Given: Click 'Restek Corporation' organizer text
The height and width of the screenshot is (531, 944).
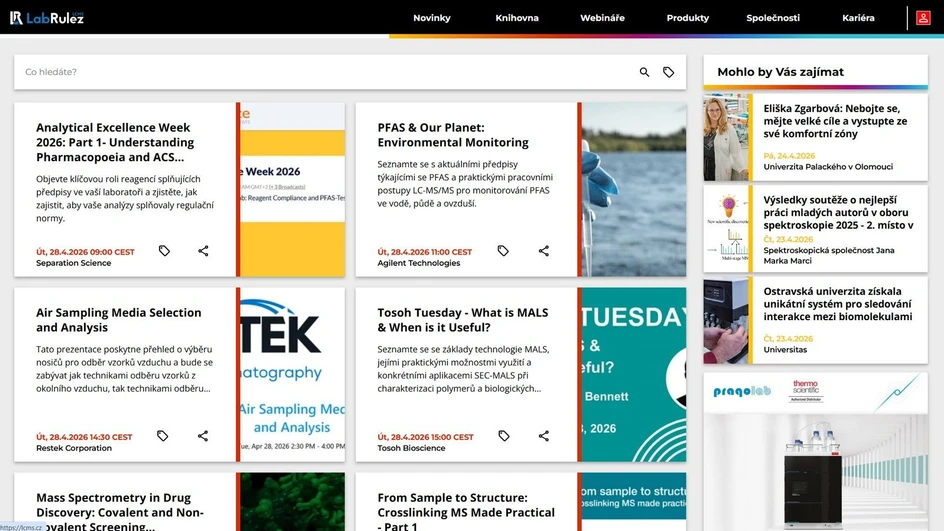Looking at the screenshot, I should click(73, 448).
